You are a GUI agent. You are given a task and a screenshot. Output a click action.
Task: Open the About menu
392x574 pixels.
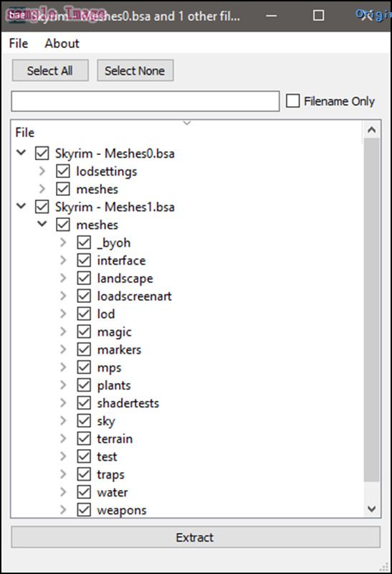(x=62, y=43)
